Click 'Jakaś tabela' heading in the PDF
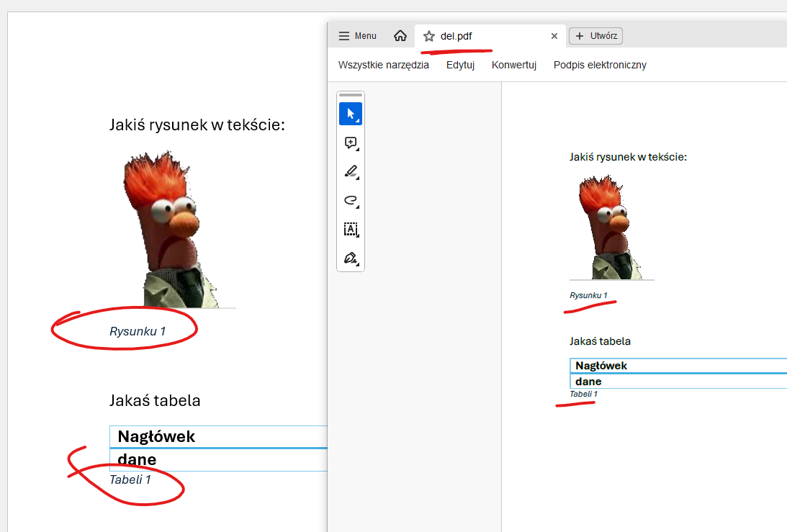The height and width of the screenshot is (532, 787). pos(600,341)
